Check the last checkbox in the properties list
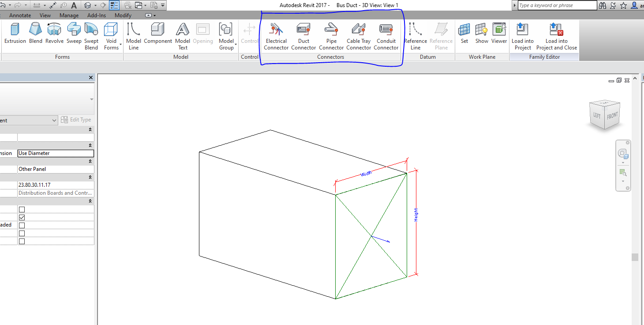This screenshot has height=325, width=644. pyautogui.click(x=21, y=241)
